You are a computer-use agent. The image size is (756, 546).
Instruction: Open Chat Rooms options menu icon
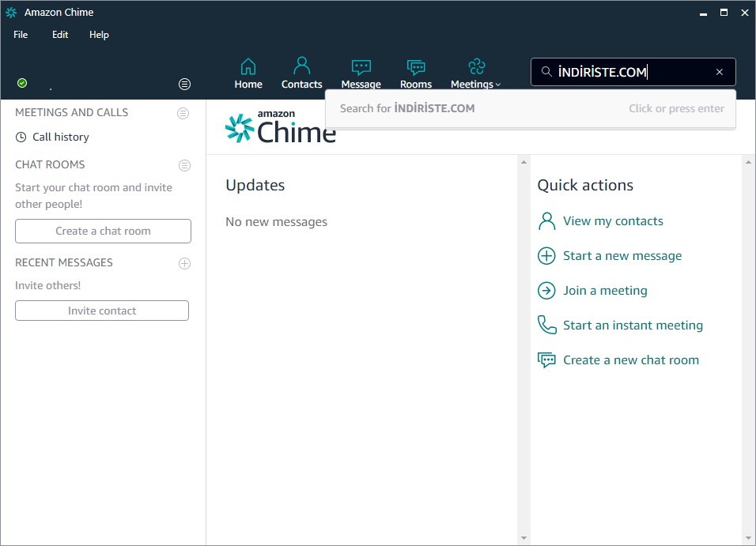pos(184,165)
